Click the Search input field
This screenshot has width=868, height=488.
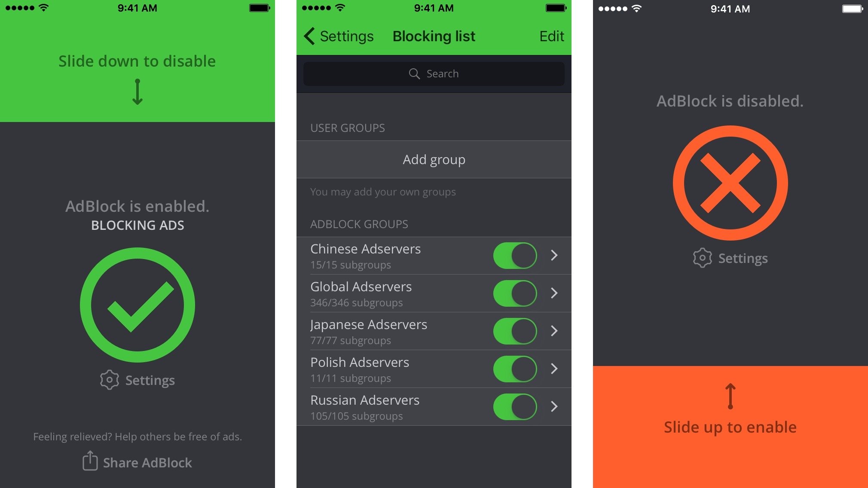coord(434,73)
